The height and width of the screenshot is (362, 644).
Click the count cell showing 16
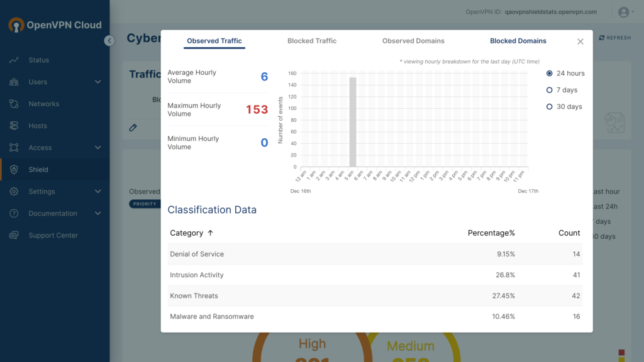(x=576, y=317)
